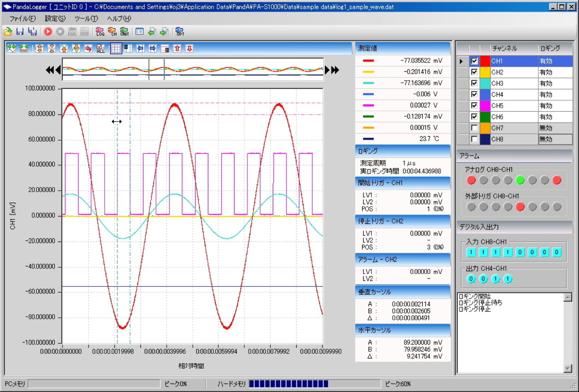Image resolution: width=579 pixels, height=392 pixels.
Task: Toggle the leftmost 出力 CH4-CH1 output button
Action: click(x=471, y=279)
